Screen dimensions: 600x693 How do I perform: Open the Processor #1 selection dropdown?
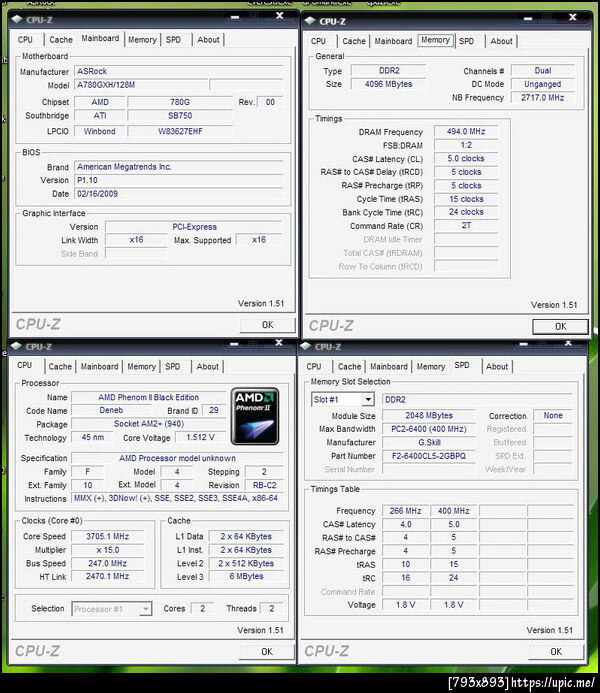[x=145, y=609]
